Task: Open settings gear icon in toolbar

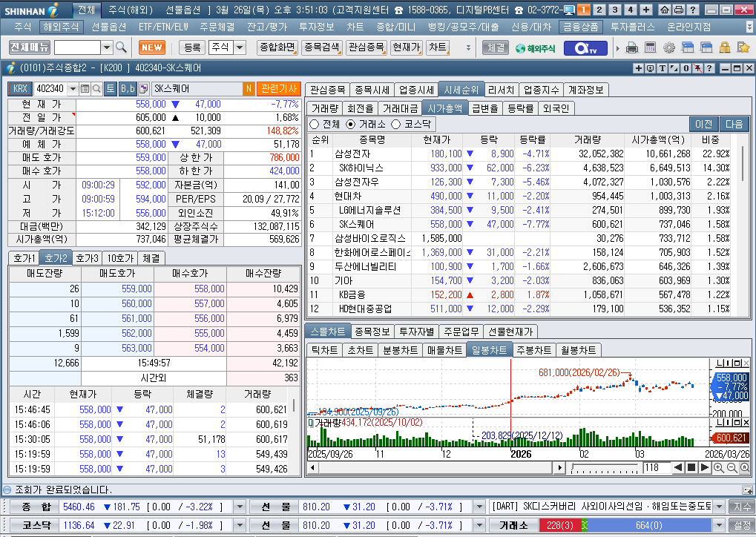Action: pos(669,47)
